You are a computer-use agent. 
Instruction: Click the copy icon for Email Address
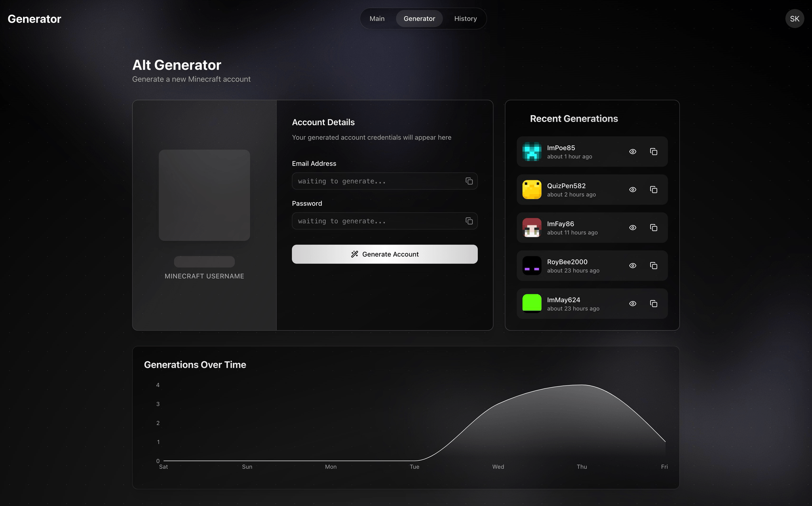click(469, 181)
